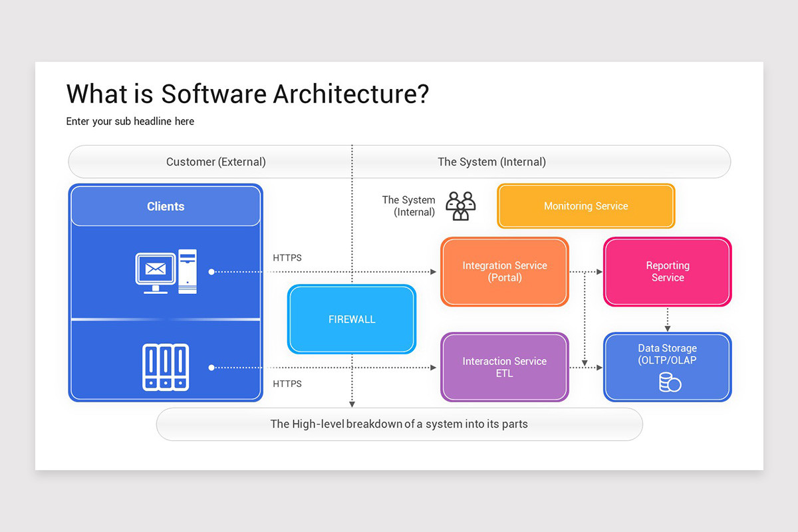Click the sub headline placeholder text
Image resolution: width=798 pixels, height=532 pixels.
coord(130,121)
